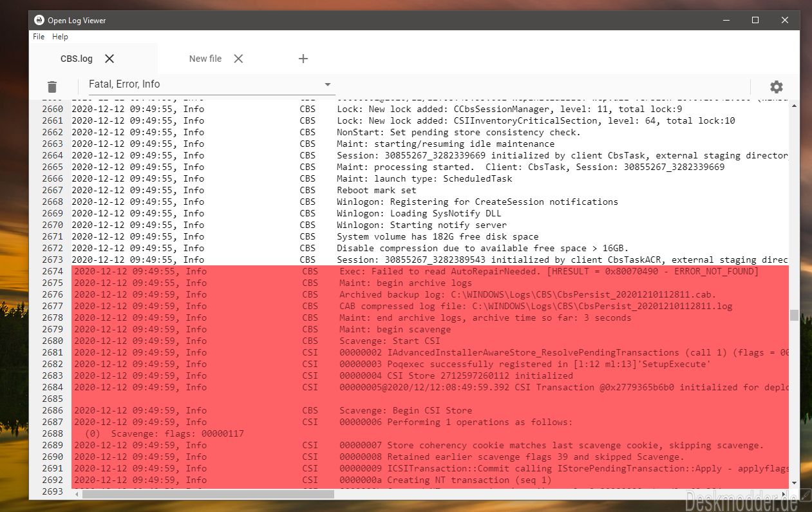Click the log level dropdown arrow
The width and height of the screenshot is (812, 512).
pos(327,84)
